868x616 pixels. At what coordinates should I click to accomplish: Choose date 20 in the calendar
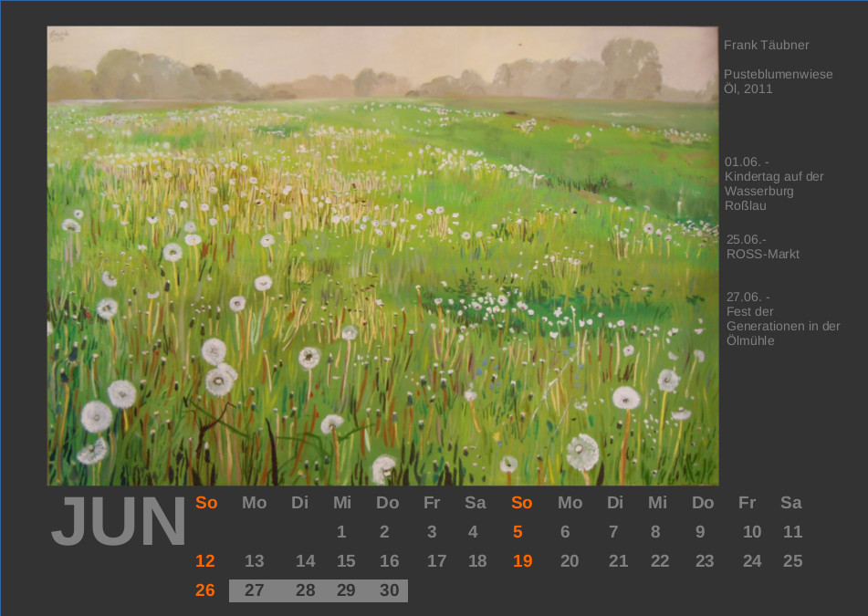(x=570, y=561)
